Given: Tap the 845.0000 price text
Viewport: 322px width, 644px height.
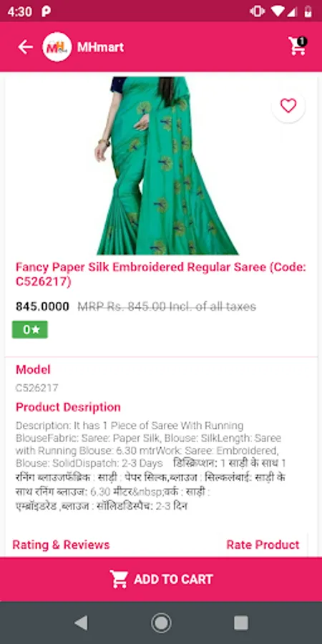Looking at the screenshot, I should pos(42,306).
